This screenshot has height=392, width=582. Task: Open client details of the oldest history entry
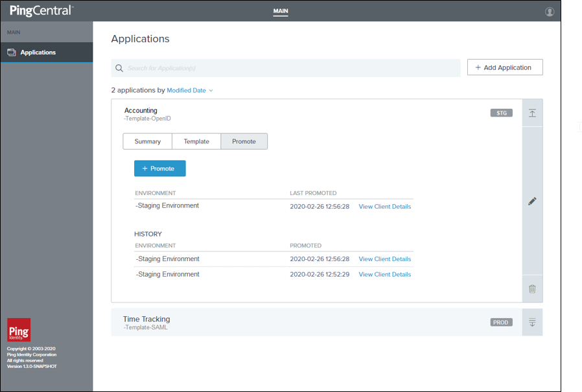point(384,274)
